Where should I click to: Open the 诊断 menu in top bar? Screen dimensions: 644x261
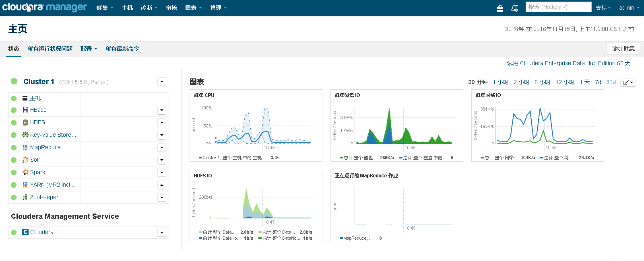[x=149, y=8]
